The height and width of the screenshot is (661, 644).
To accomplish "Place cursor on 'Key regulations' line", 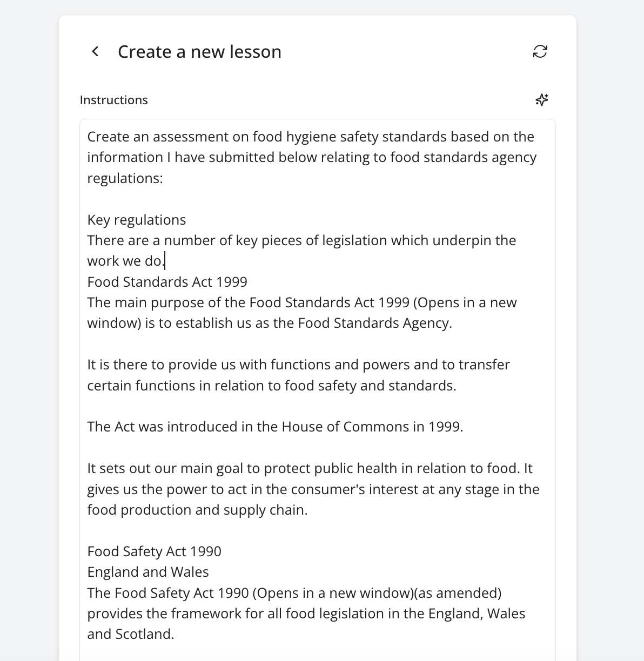I will (137, 220).
